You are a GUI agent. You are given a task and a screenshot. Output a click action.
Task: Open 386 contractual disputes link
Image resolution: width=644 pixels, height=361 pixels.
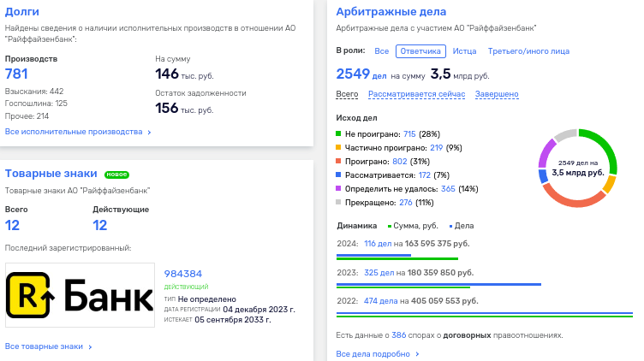tap(399, 335)
